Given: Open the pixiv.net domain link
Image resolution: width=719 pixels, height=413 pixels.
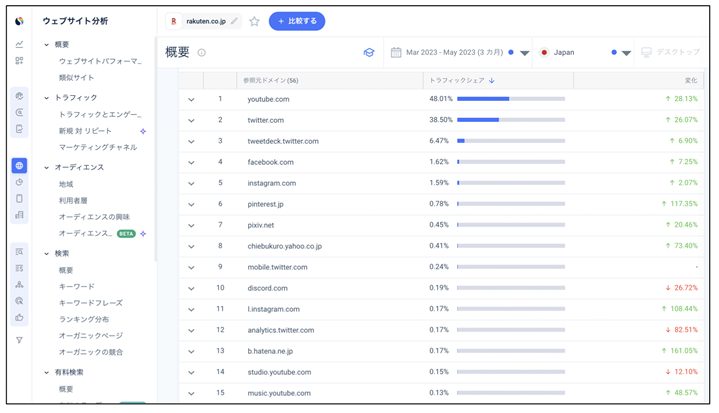Looking at the screenshot, I should click(x=260, y=225).
